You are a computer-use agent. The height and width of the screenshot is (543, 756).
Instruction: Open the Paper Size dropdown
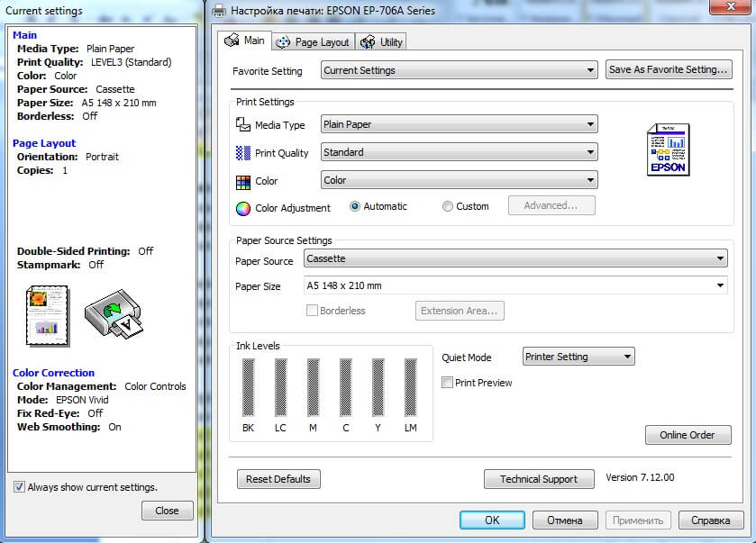[x=515, y=285]
